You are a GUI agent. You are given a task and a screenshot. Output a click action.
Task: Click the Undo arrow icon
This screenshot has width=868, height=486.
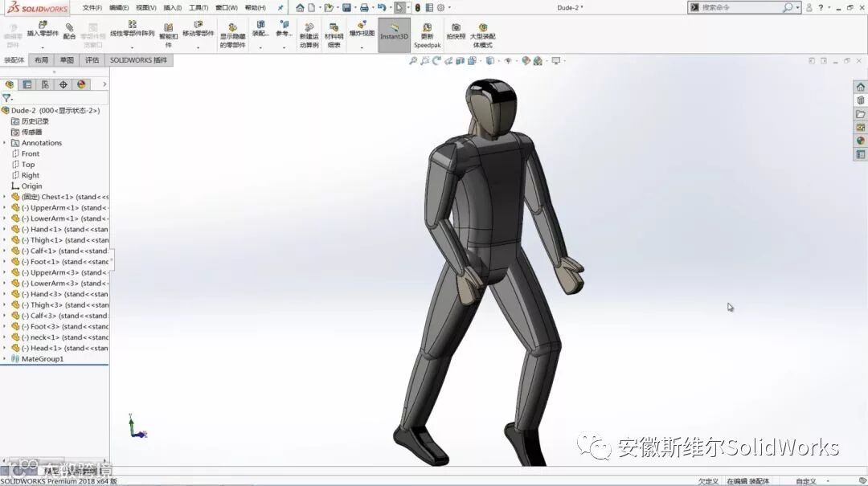coord(382,8)
